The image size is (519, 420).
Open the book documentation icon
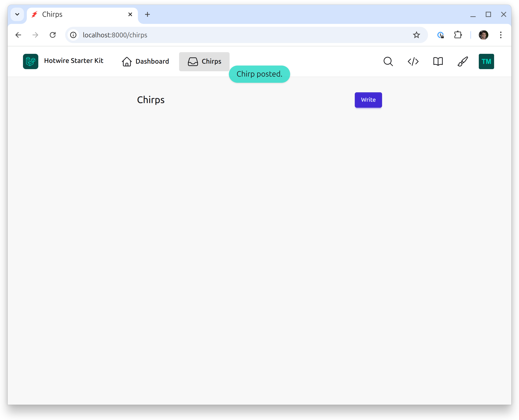[438, 61]
